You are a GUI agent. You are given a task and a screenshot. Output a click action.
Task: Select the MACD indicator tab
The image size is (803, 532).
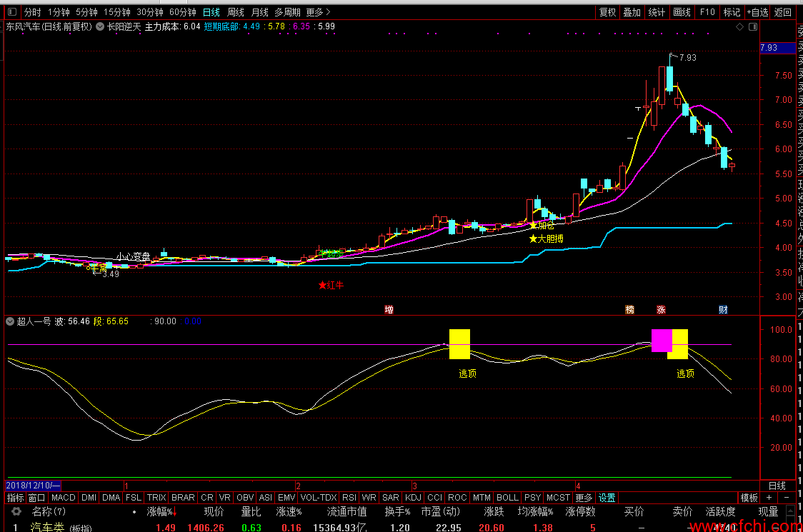click(x=63, y=497)
